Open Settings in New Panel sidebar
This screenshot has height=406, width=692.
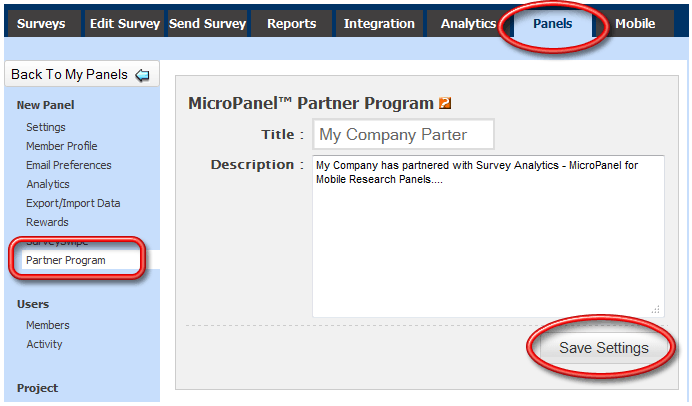click(46, 127)
